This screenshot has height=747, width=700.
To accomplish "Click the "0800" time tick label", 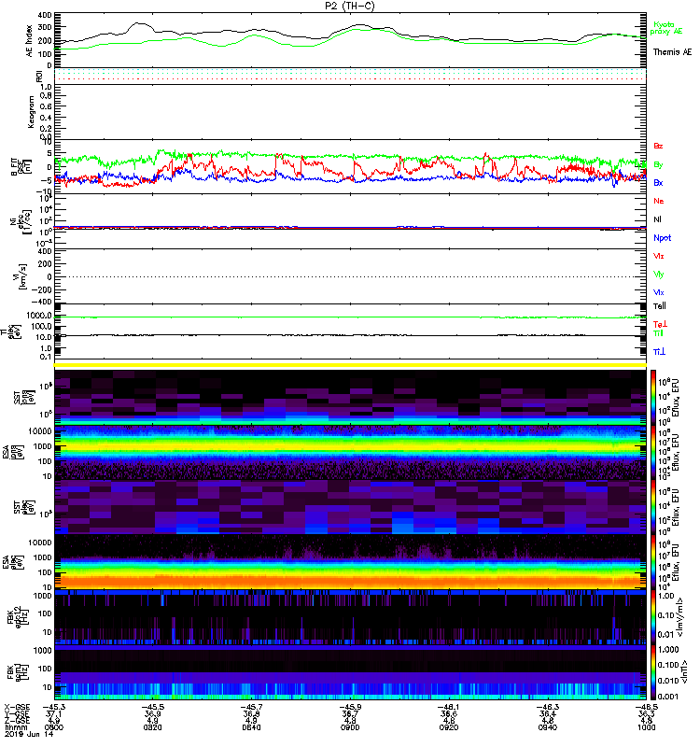I will click(x=54, y=727).
